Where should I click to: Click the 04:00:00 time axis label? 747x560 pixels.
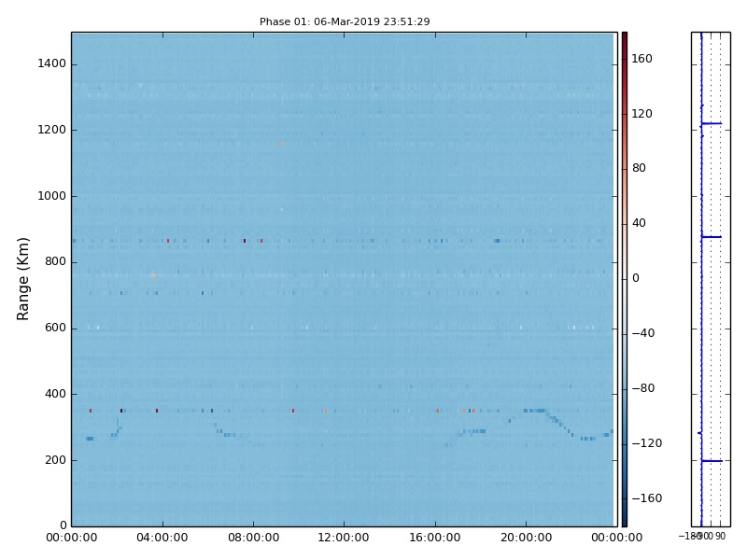pyautogui.click(x=162, y=539)
